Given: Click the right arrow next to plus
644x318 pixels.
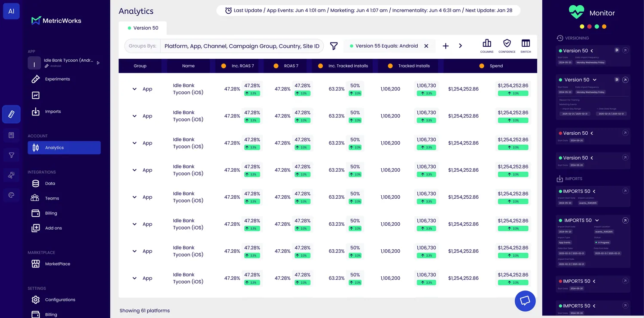Looking at the screenshot, I should coord(460,46).
